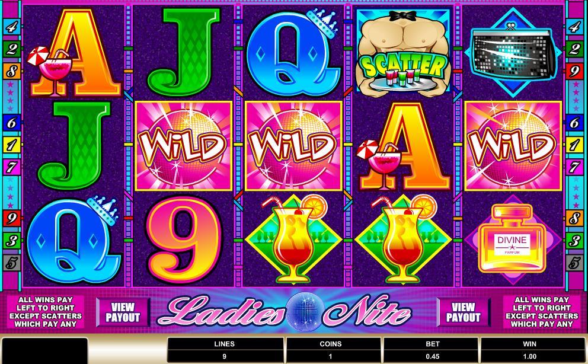Select payline 6 marker on the left edge
Image resolution: width=588 pixels, height=364 pixels.
pyautogui.click(x=11, y=123)
